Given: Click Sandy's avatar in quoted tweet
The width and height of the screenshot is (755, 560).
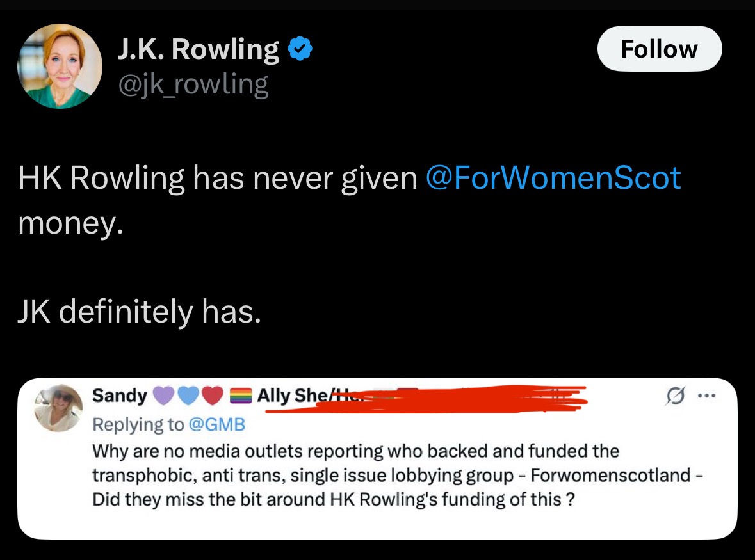Looking at the screenshot, I should pos(58,408).
